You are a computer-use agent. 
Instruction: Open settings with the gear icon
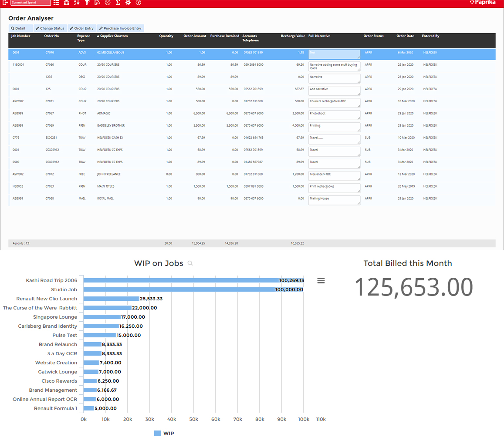[x=128, y=3]
